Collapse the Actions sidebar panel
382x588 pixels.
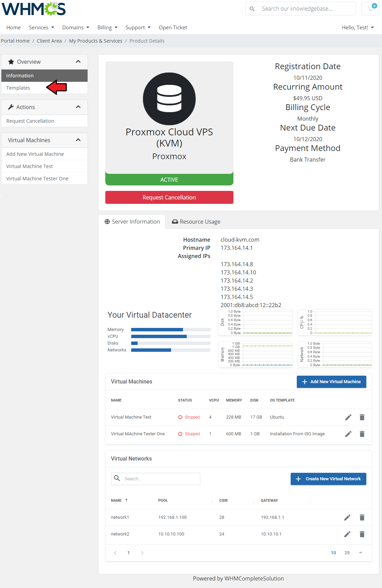[78, 107]
